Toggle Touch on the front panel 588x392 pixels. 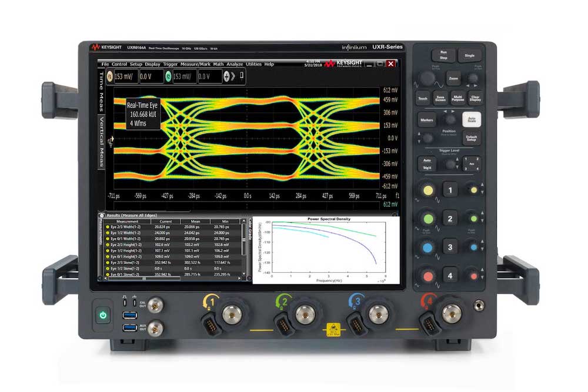point(423,98)
